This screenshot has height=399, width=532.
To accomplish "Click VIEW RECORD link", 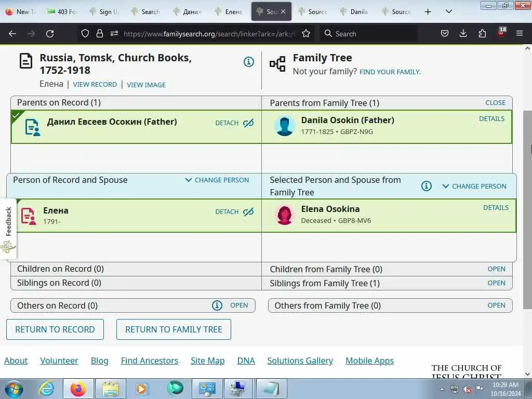I will (95, 85).
